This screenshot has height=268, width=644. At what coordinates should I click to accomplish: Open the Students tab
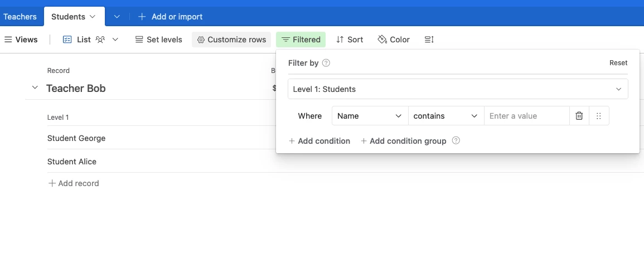click(74, 16)
